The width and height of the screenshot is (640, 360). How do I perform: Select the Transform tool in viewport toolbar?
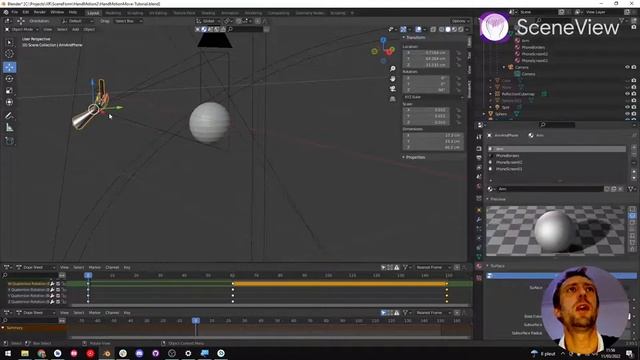coord(9,102)
